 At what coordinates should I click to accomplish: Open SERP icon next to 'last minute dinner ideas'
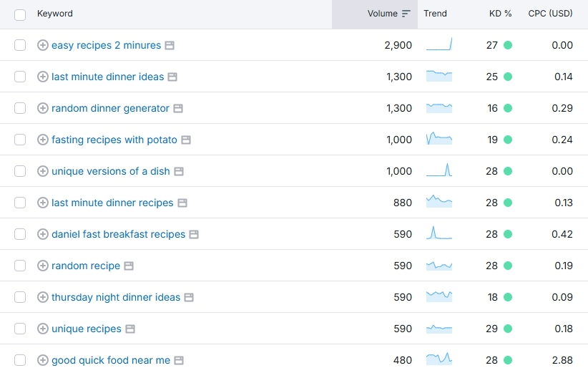tap(172, 77)
